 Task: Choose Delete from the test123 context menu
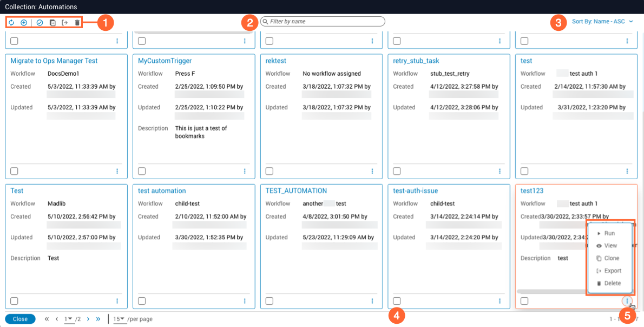tap(610, 284)
